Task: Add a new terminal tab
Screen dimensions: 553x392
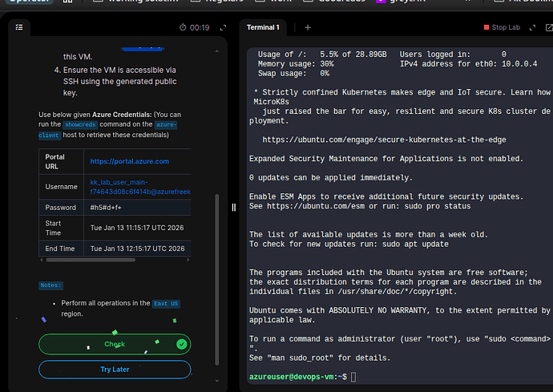Action: pyautogui.click(x=307, y=27)
